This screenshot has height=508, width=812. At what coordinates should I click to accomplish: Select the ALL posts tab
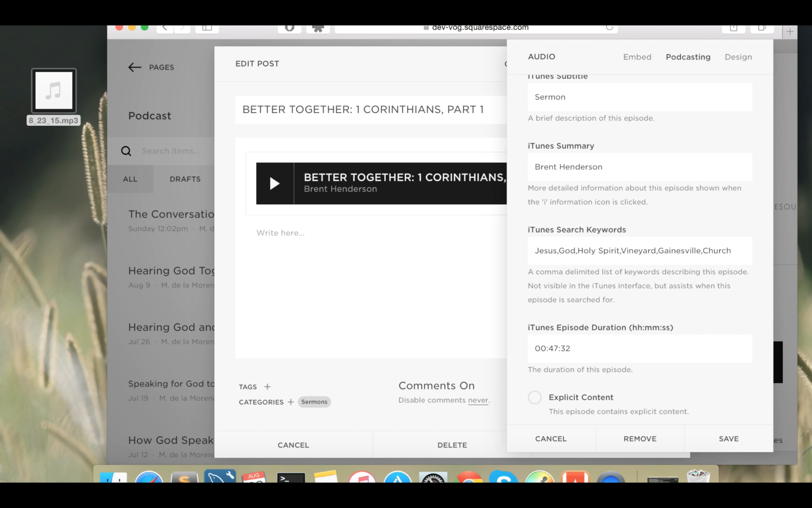[x=130, y=179]
